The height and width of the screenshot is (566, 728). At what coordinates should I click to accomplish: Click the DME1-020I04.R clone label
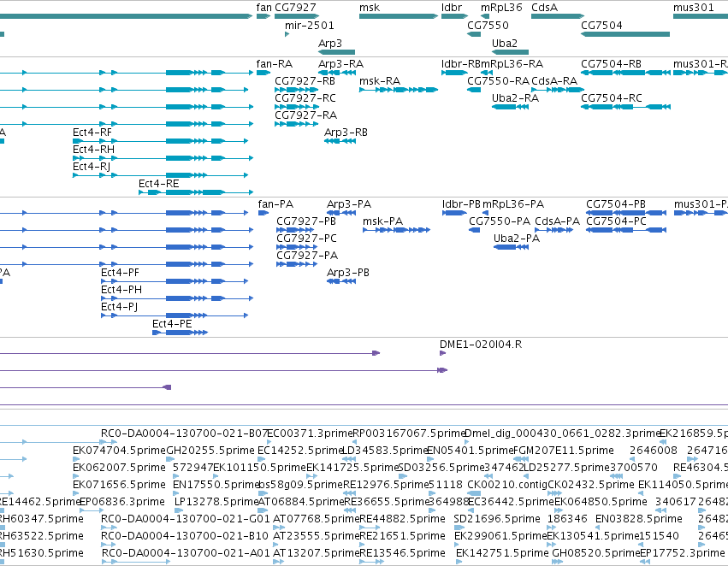click(x=481, y=345)
